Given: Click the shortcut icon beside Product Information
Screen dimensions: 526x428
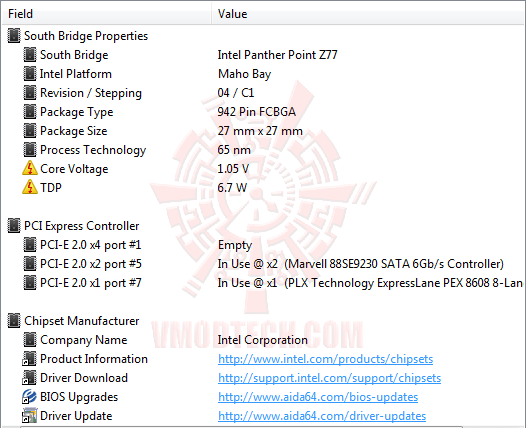Looking at the screenshot, I should (29, 359).
